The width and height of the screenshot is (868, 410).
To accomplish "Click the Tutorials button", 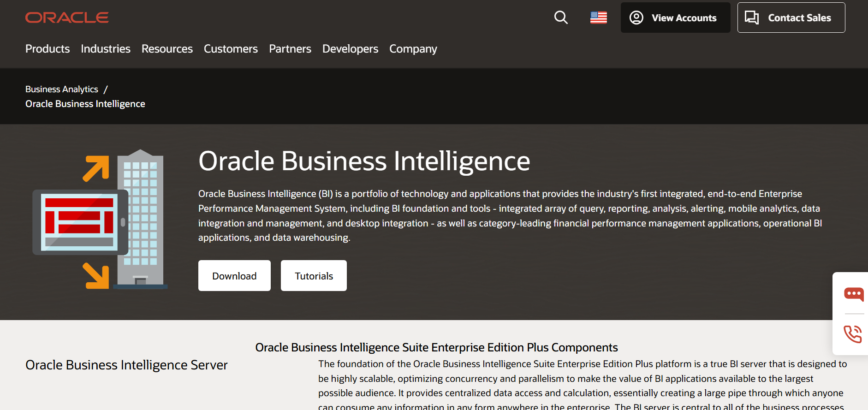I will tap(314, 275).
